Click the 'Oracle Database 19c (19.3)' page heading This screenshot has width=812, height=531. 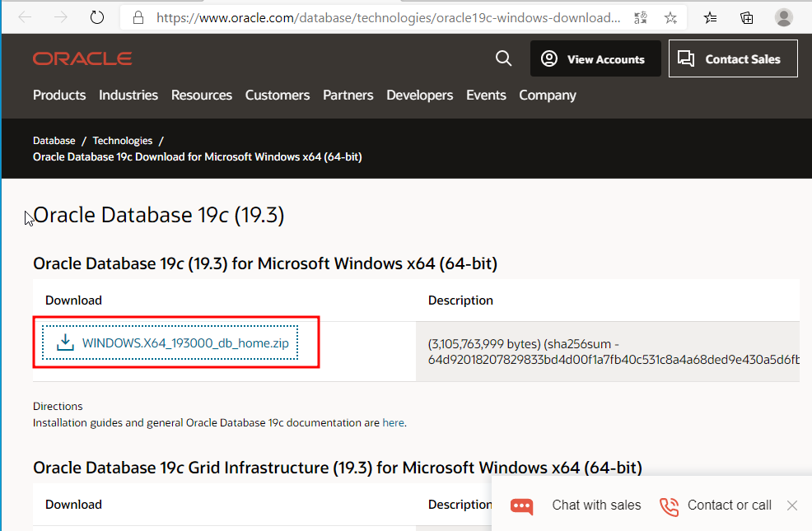(159, 216)
